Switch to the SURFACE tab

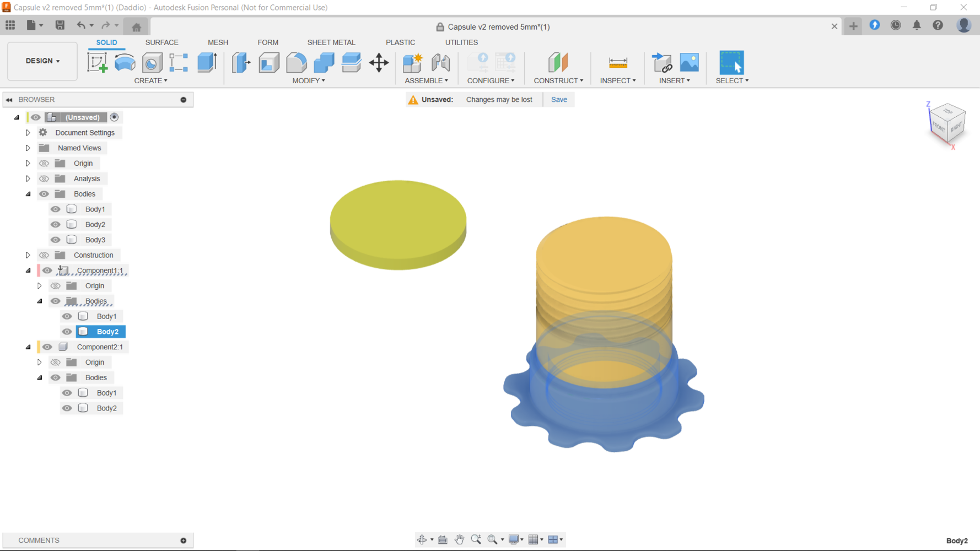tap(162, 42)
